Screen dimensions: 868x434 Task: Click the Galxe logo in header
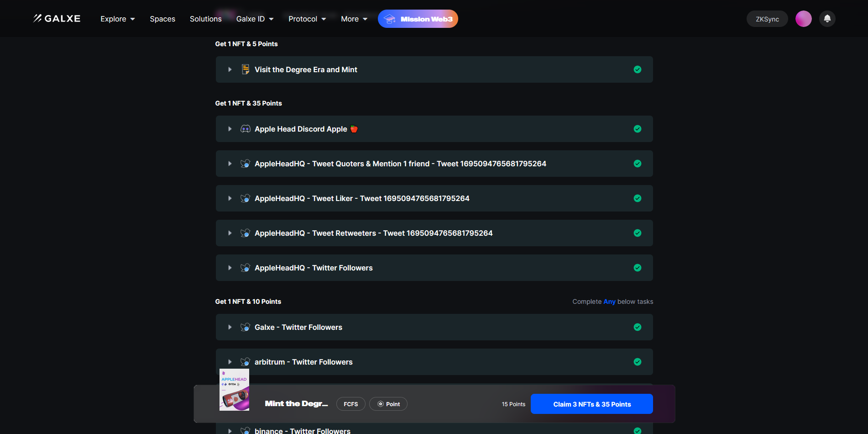57,19
